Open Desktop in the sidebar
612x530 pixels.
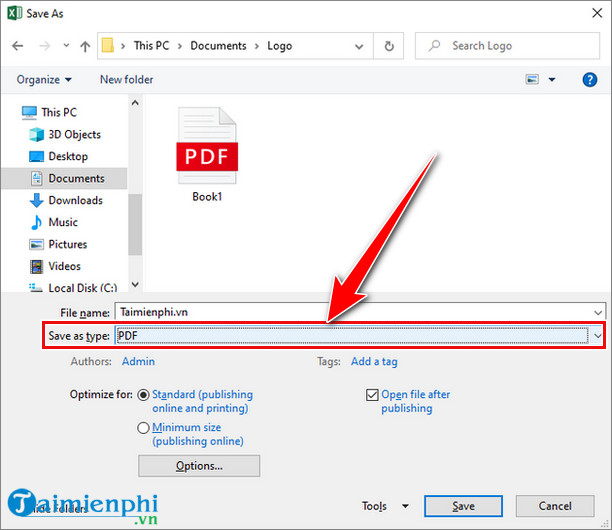click(59, 156)
